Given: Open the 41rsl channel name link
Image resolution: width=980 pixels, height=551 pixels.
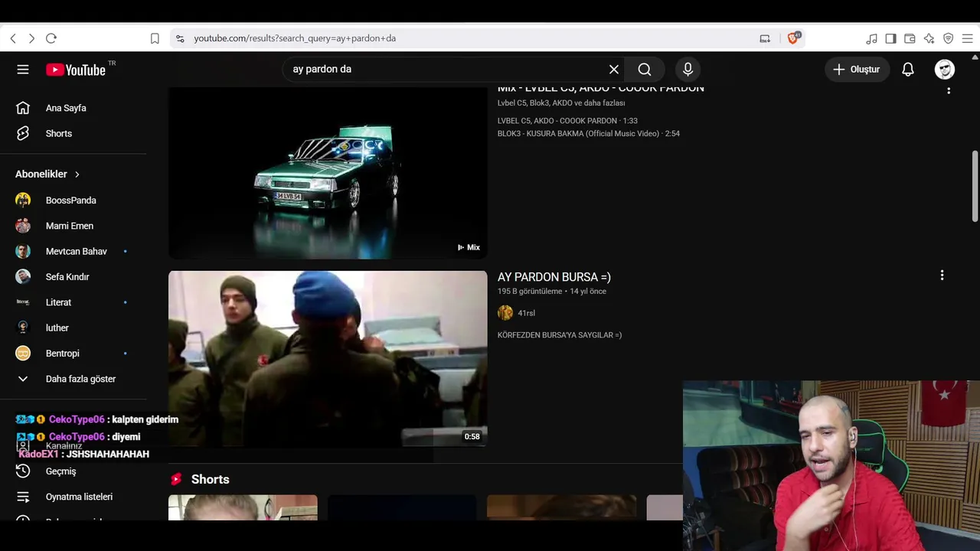Looking at the screenshot, I should (x=526, y=313).
